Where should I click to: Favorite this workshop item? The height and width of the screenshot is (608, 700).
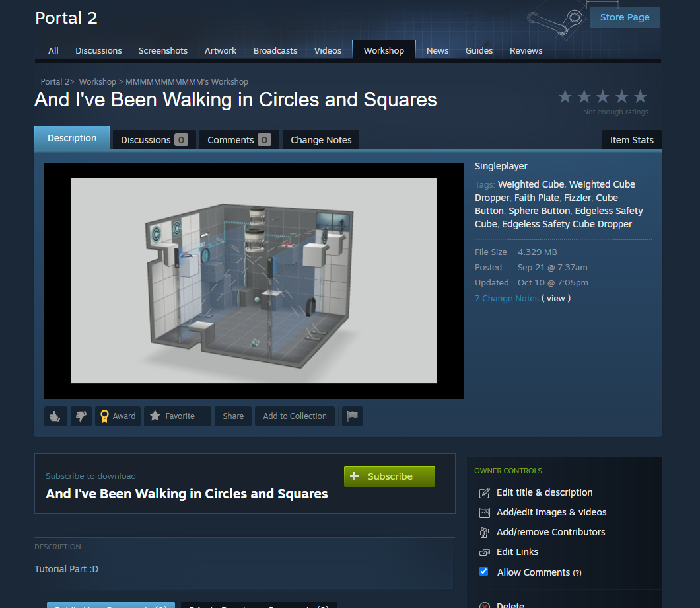[177, 416]
